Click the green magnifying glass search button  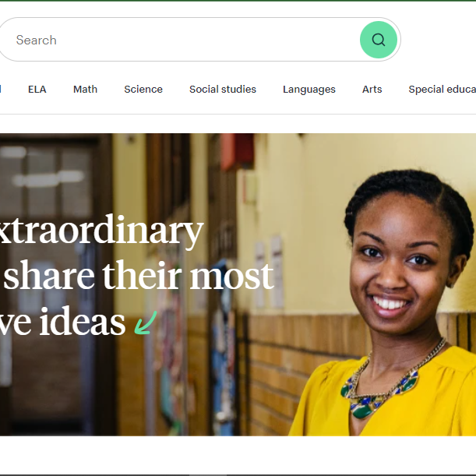click(379, 40)
